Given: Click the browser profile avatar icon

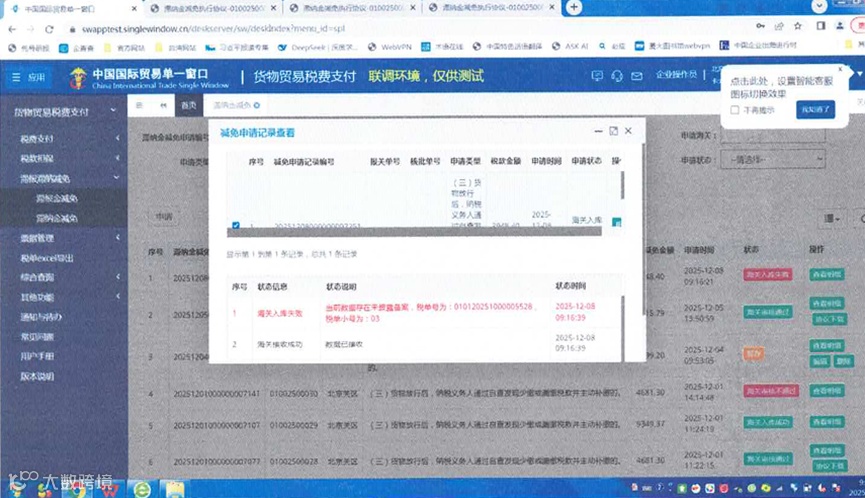Looking at the screenshot, I should (840, 26).
